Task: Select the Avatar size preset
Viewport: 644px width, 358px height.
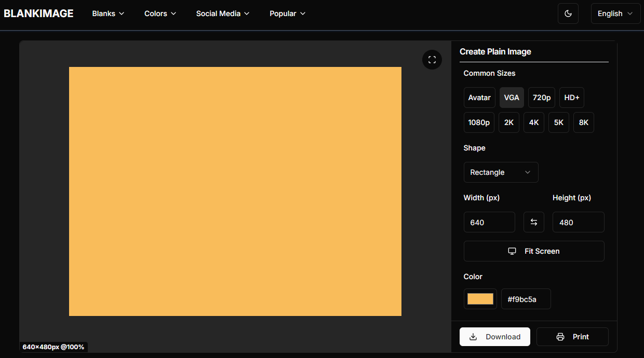Action: pos(479,98)
